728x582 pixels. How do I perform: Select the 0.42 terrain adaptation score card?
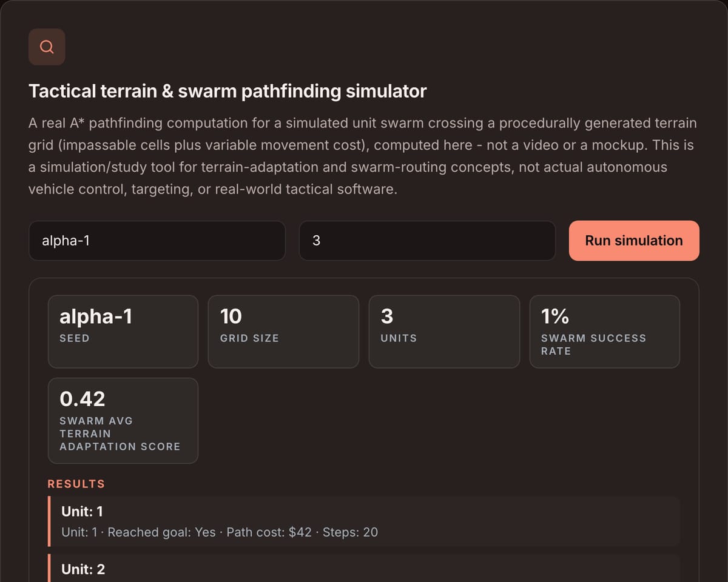tap(123, 421)
